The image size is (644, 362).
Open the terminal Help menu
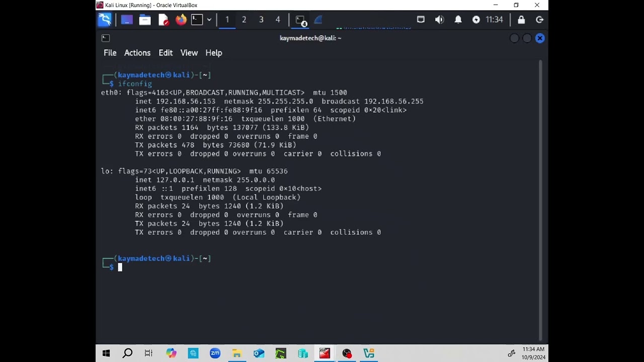coord(214,53)
